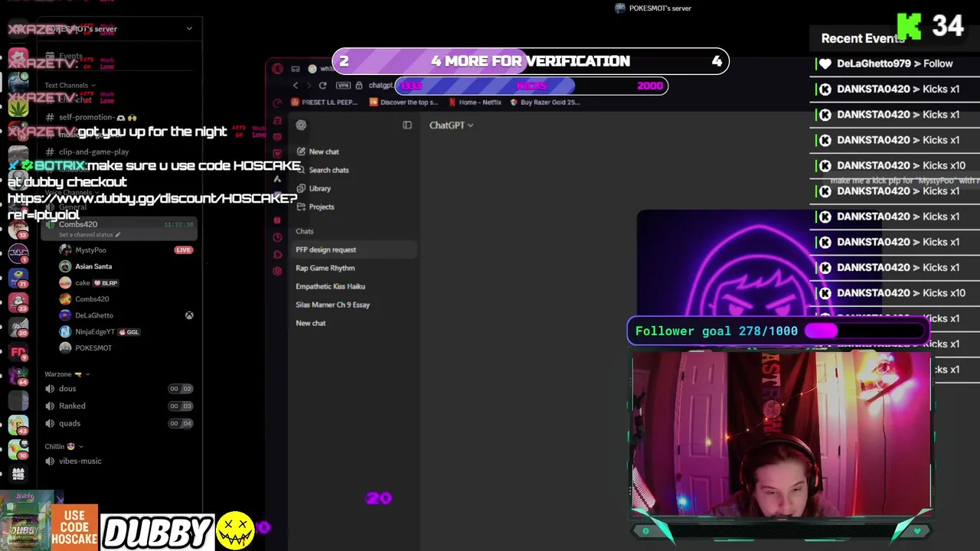Open the Library in ChatGPT
Viewport: 980px width, 551px height.
coord(314,188)
